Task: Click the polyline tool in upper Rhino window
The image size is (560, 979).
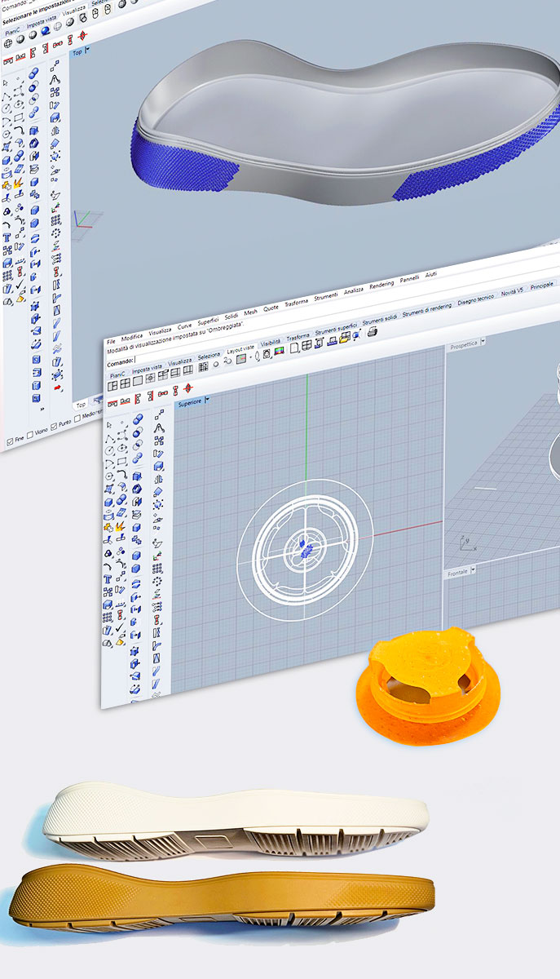Action: (7, 97)
